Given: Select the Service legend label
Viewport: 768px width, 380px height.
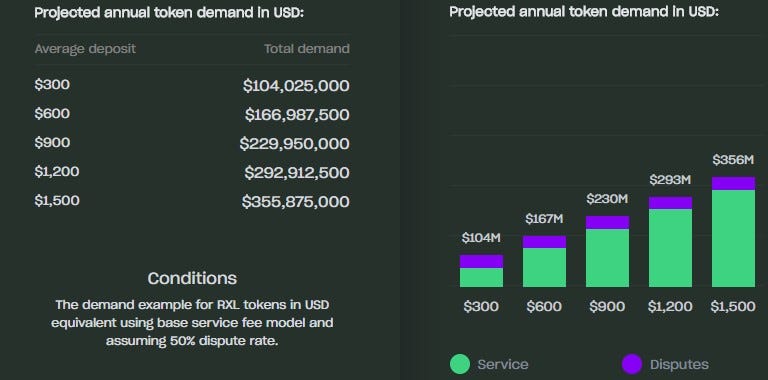Looking at the screenshot, I should 503,365.
